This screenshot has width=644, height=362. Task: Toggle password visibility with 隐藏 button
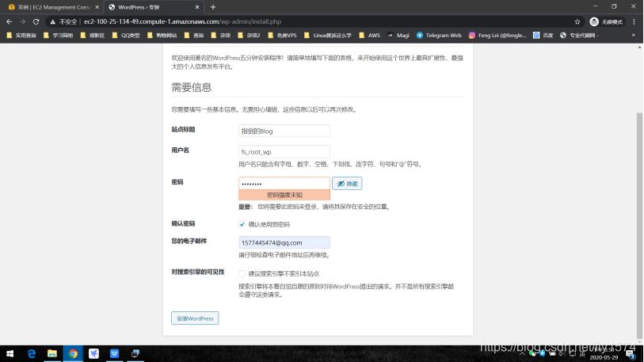(x=347, y=184)
